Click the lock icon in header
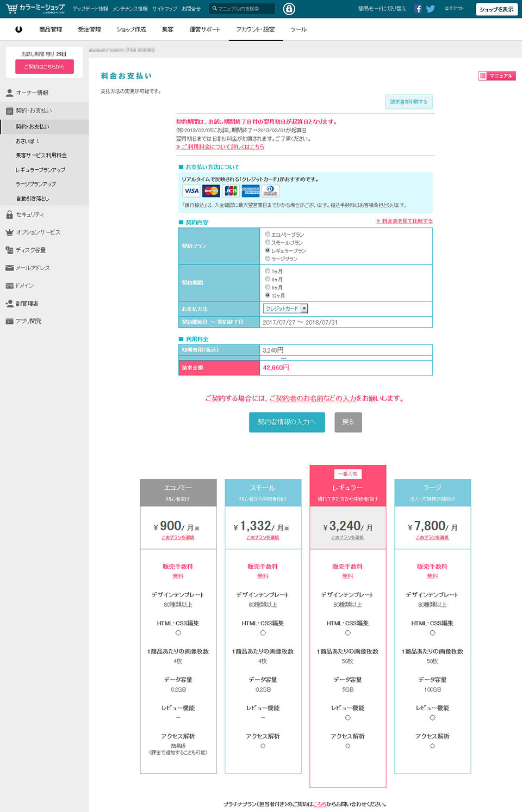 [289, 9]
